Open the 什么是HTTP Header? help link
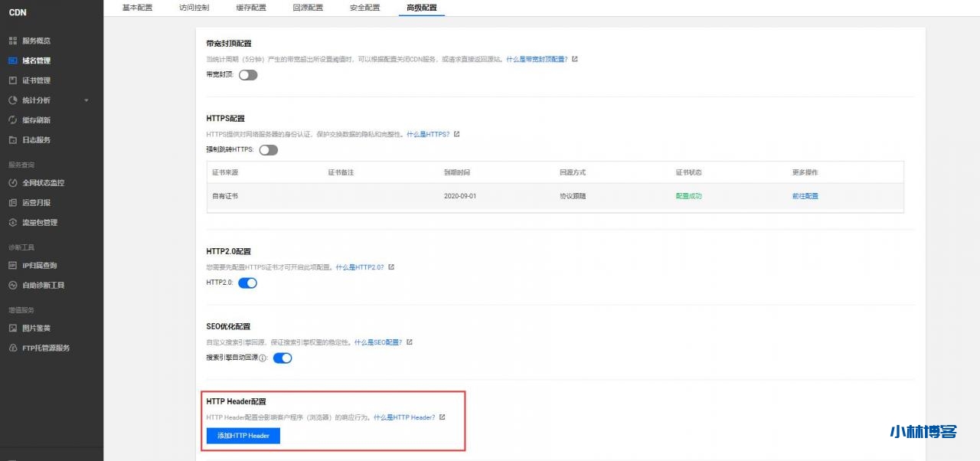Image resolution: width=980 pixels, height=461 pixels. 404,417
